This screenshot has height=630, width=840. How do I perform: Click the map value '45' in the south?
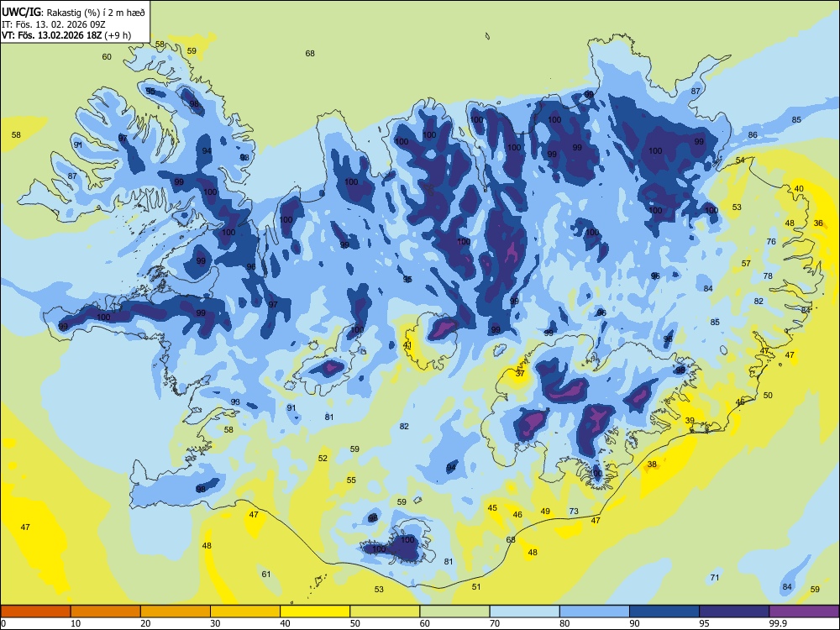coord(492,507)
